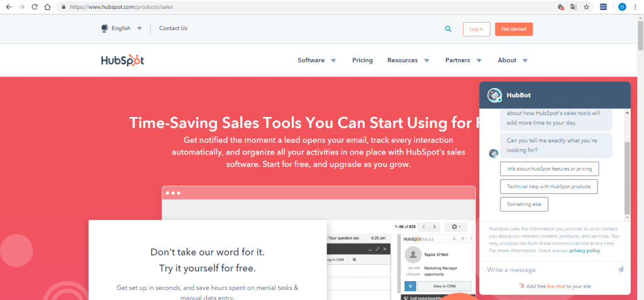Click the HubBot avatar in chat header

[x=494, y=95]
